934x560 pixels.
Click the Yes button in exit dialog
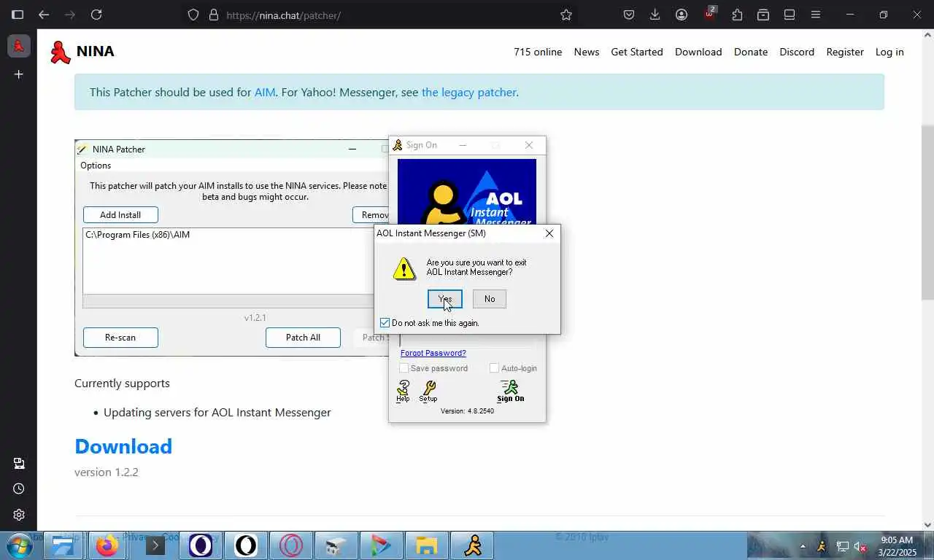click(444, 299)
